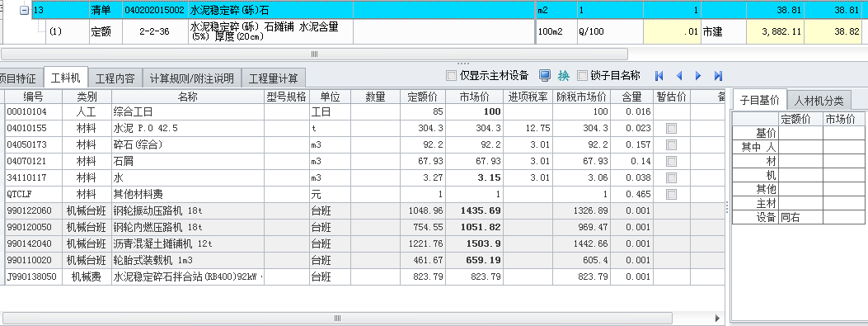Click market price 659.19 cell
868x326 pixels.
(x=474, y=260)
